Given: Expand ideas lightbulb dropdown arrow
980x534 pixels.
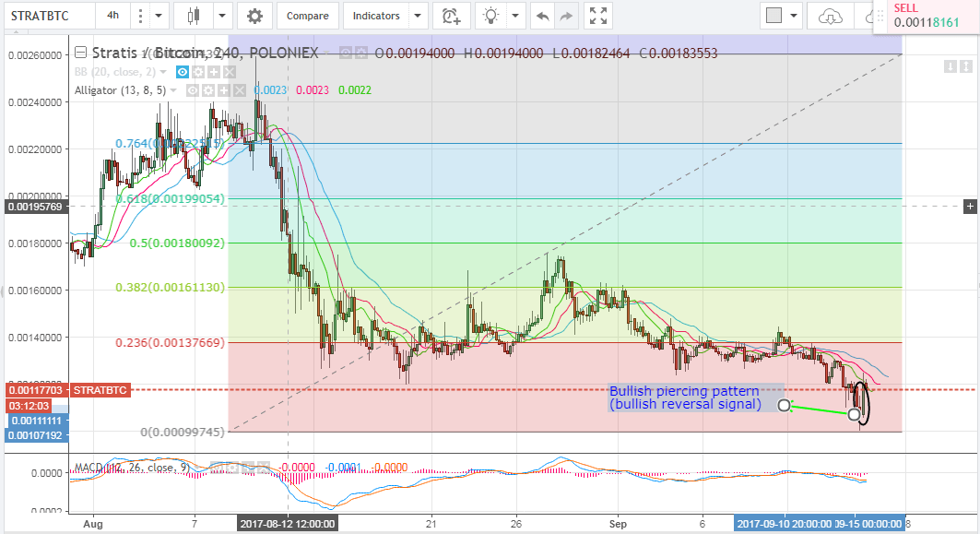Looking at the screenshot, I should pyautogui.click(x=515, y=16).
